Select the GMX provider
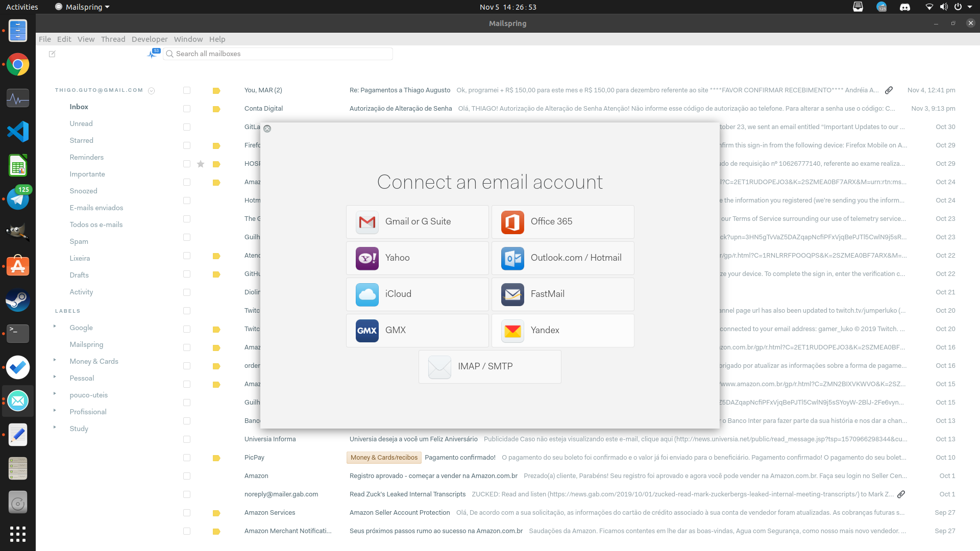This screenshot has width=980, height=551. pos(417,330)
